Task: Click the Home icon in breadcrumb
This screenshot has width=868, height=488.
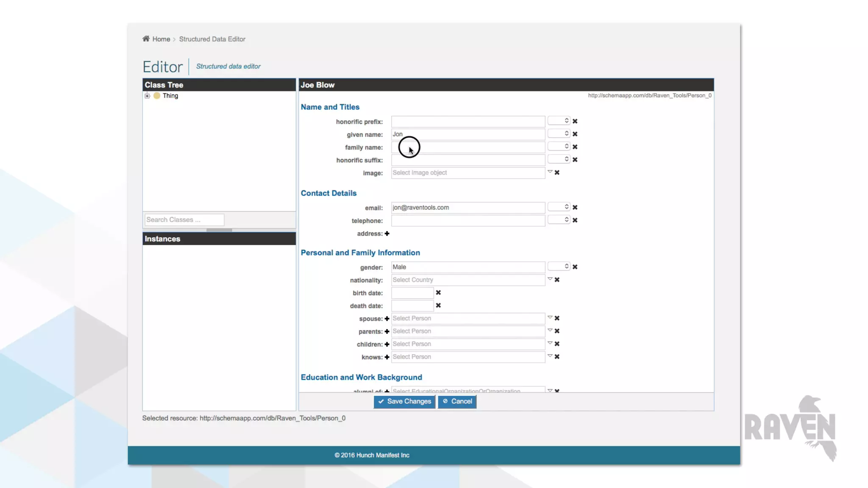Action: (x=146, y=39)
